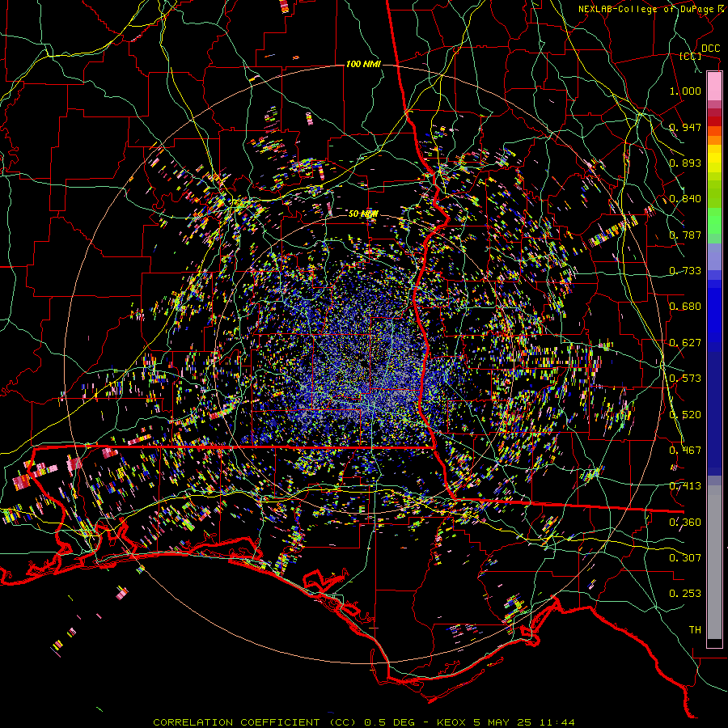Select the 0.467 scale value
This screenshot has height=728, width=728.
(x=685, y=451)
